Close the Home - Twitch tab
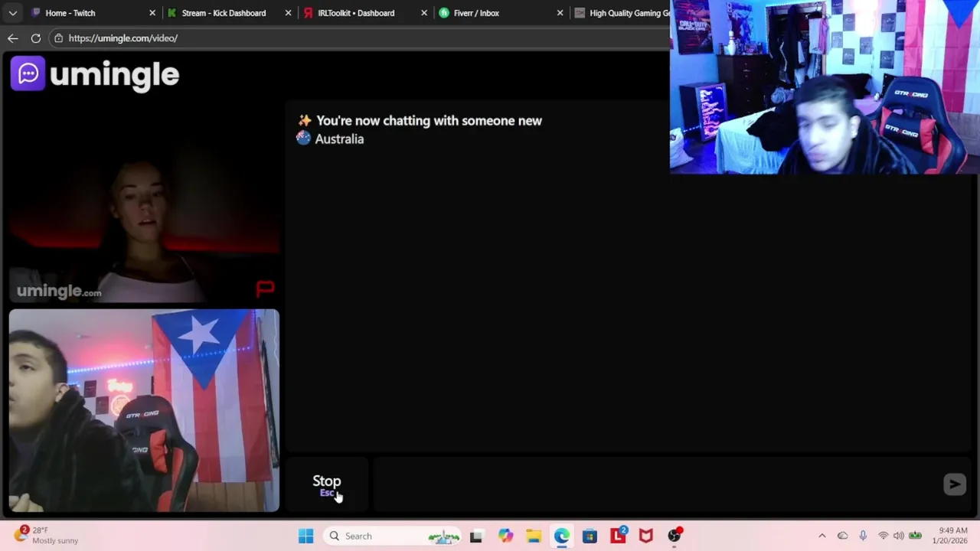 (152, 13)
